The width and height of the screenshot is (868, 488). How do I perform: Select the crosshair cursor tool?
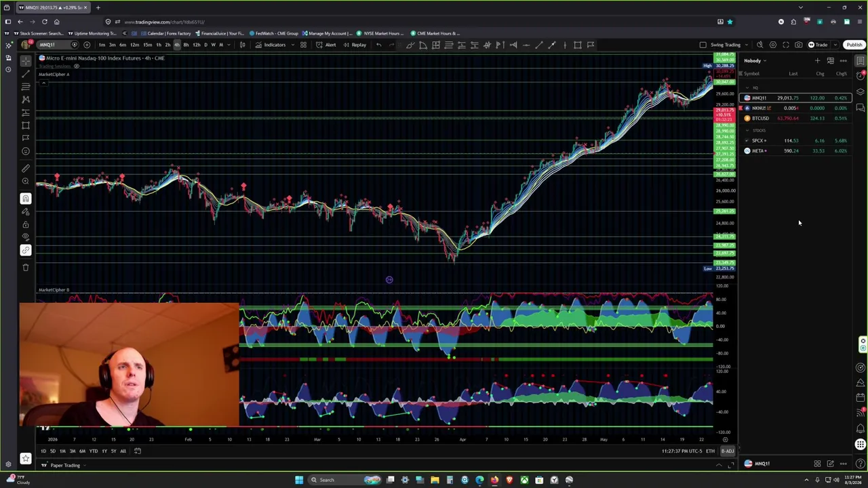coord(26,60)
